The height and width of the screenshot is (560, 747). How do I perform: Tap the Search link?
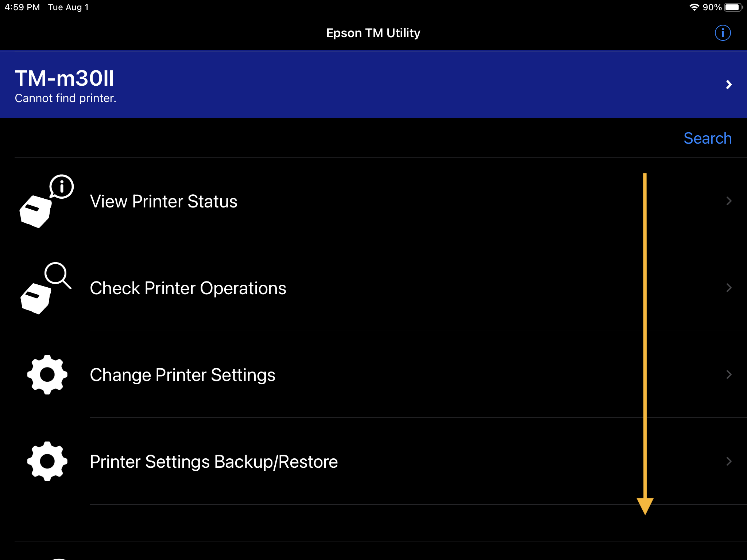click(707, 138)
